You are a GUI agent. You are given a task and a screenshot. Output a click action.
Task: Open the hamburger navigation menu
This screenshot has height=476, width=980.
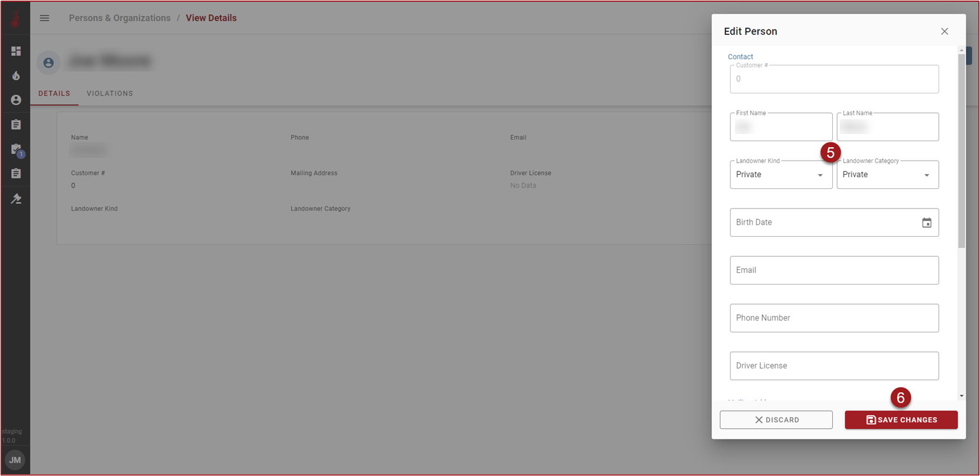point(44,18)
